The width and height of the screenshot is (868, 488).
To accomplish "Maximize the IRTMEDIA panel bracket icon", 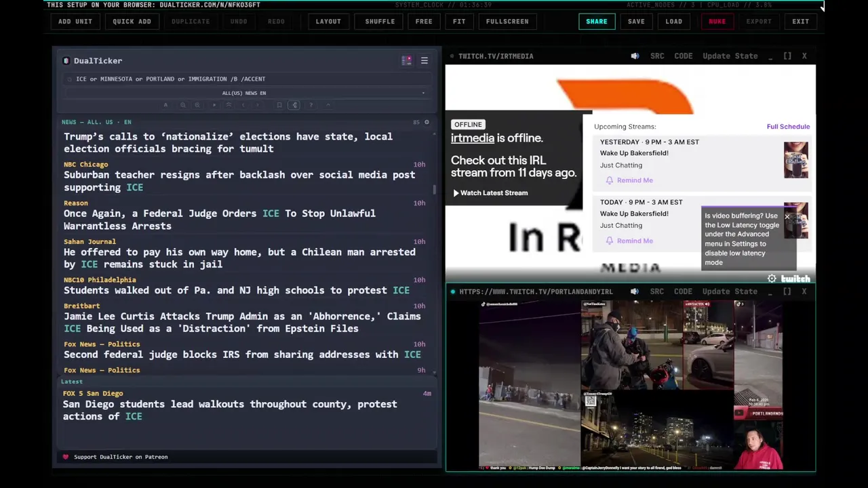I will click(x=787, y=56).
